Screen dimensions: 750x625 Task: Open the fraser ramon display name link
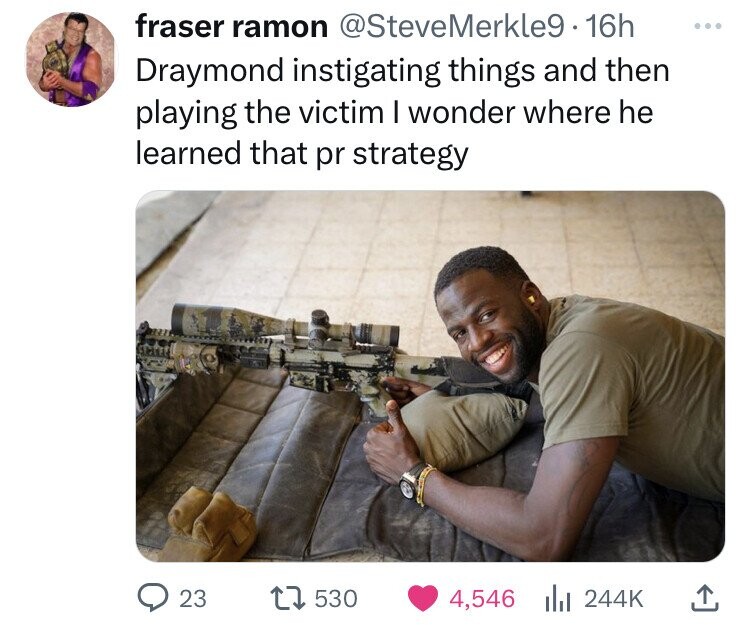click(x=232, y=26)
